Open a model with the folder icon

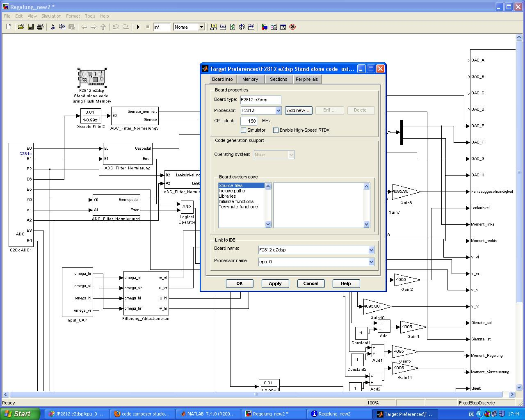21,27
